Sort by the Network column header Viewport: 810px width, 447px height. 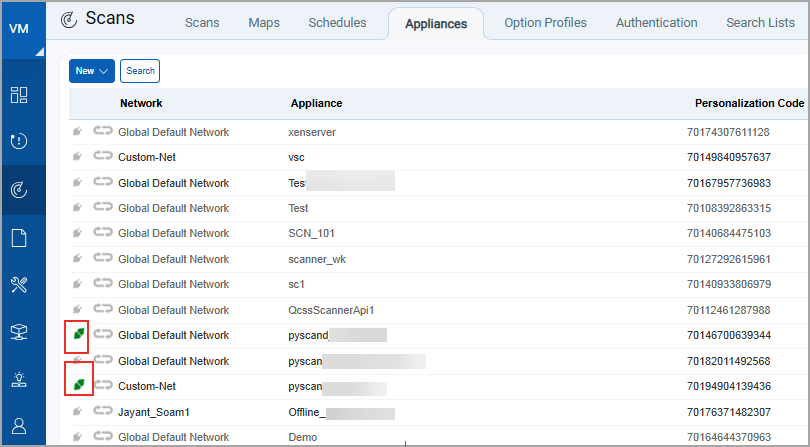141,103
